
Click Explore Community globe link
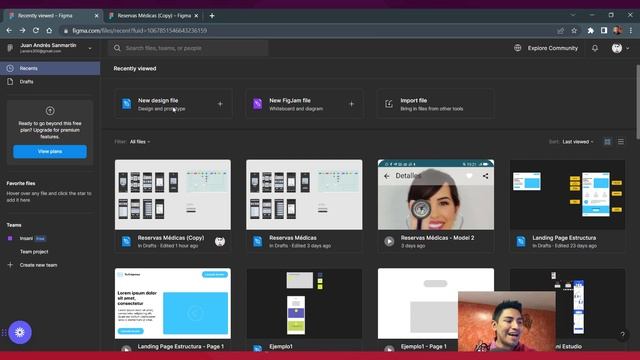coord(546,48)
